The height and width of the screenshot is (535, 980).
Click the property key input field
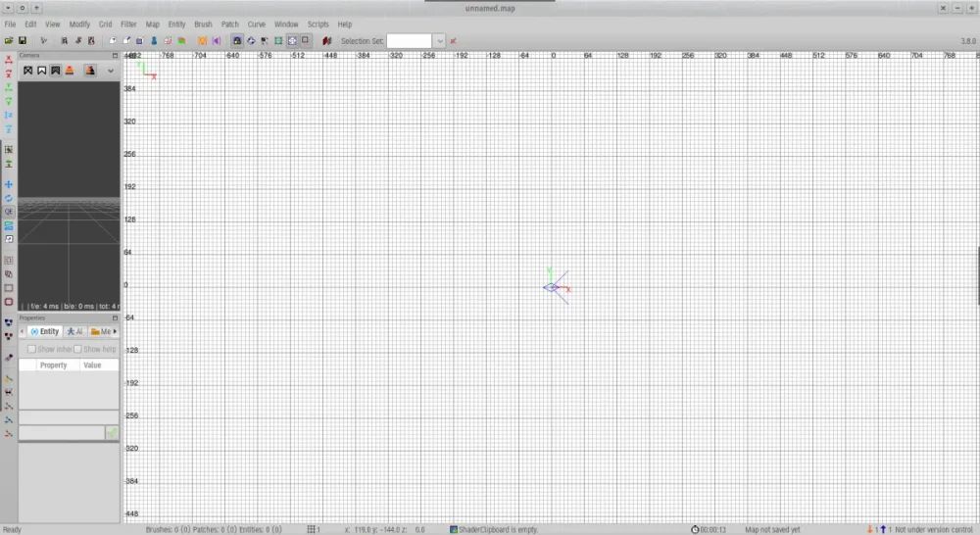coord(69,417)
